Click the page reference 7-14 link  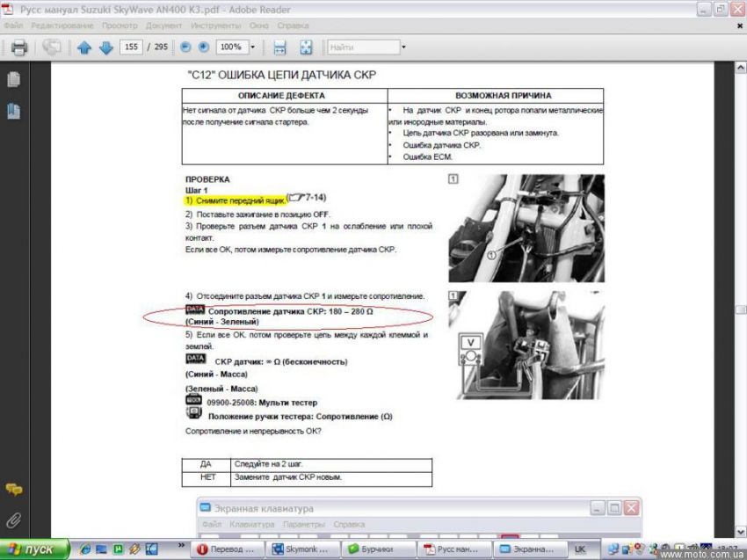(x=308, y=197)
